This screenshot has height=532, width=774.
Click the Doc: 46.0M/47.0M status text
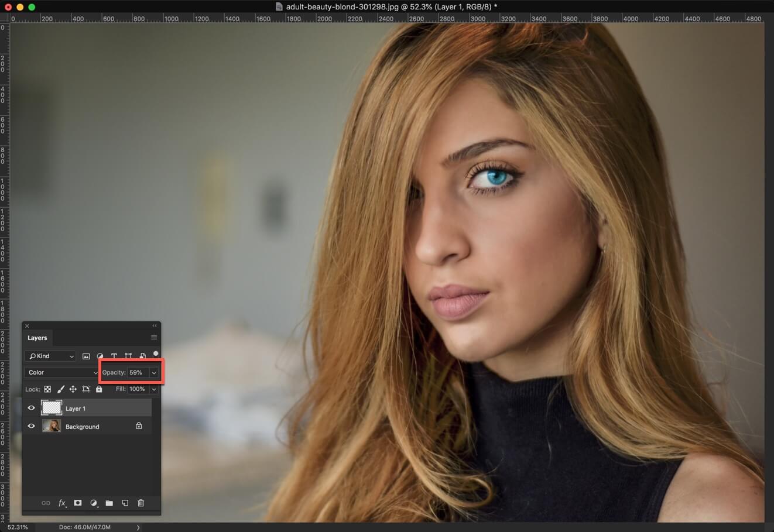[84, 527]
